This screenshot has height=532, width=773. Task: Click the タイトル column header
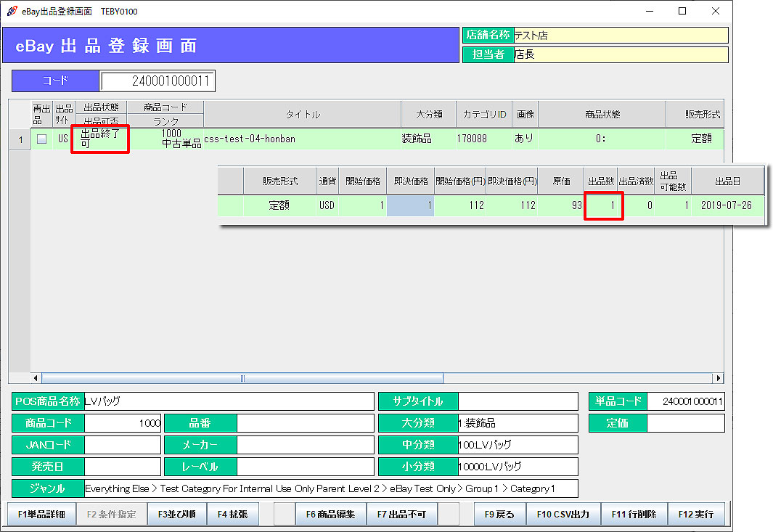(x=302, y=115)
